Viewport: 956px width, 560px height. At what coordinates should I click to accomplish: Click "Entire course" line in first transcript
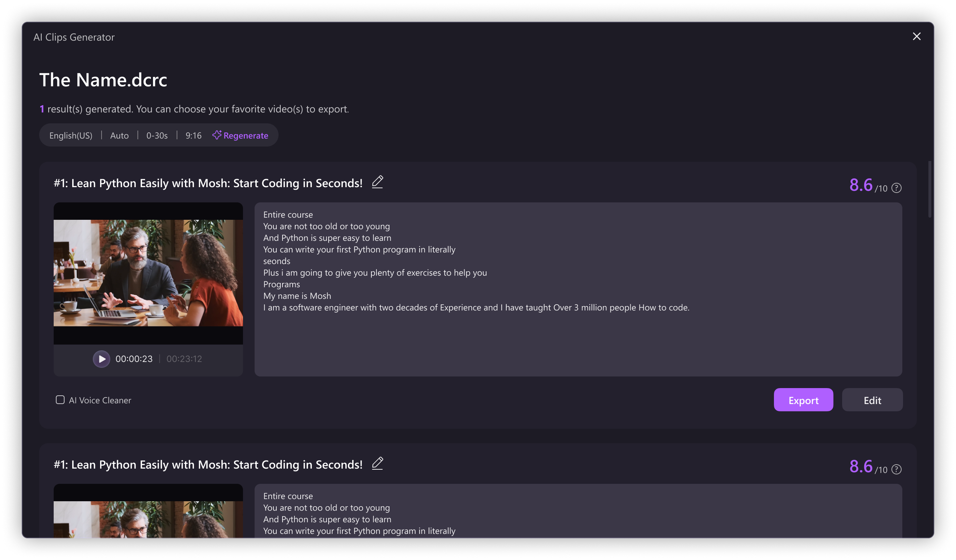point(288,215)
